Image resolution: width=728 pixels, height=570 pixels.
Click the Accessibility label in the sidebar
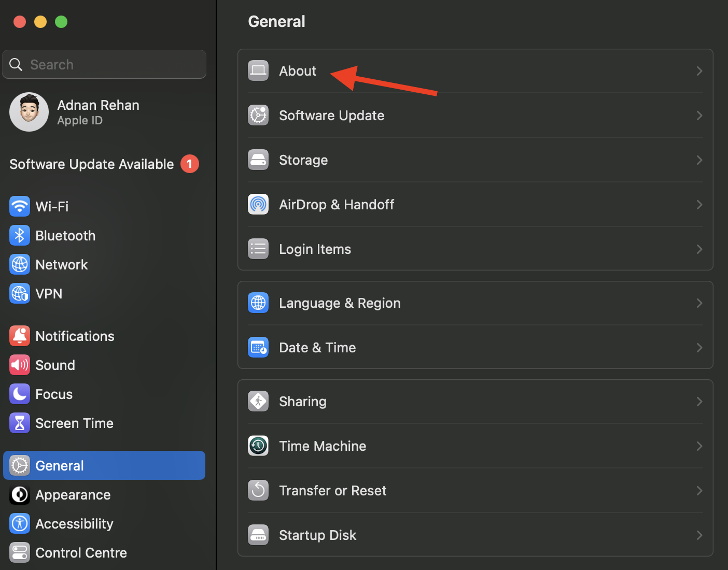(74, 524)
